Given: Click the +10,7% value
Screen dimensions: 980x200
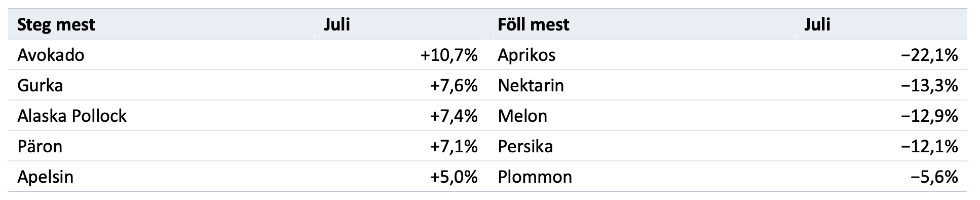Looking at the screenshot, I should click(449, 55).
